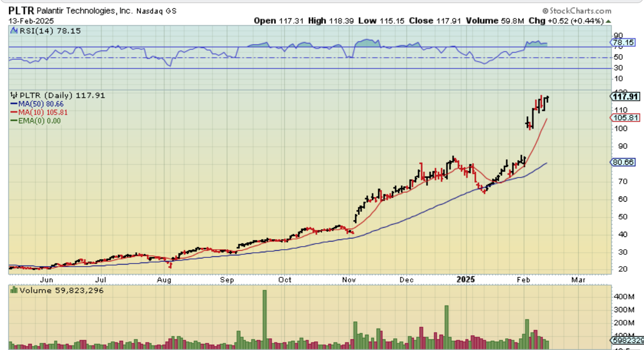Click the green line swatch before EMA(0)
Image resolution: width=644 pixels, height=350 pixels.
[x=13, y=121]
